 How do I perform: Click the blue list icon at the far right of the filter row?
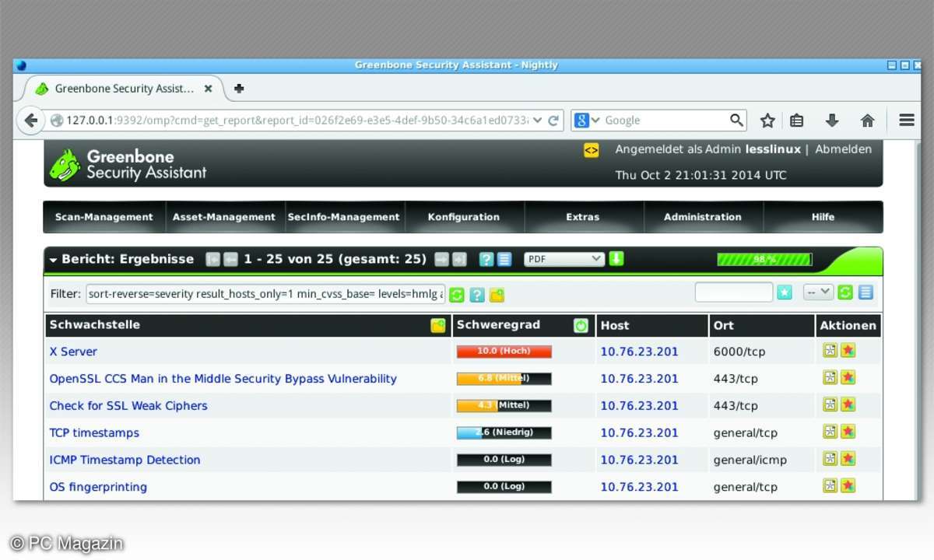tap(866, 292)
